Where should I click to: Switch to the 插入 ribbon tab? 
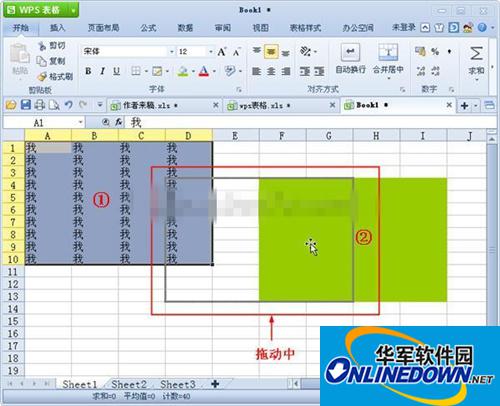point(57,28)
